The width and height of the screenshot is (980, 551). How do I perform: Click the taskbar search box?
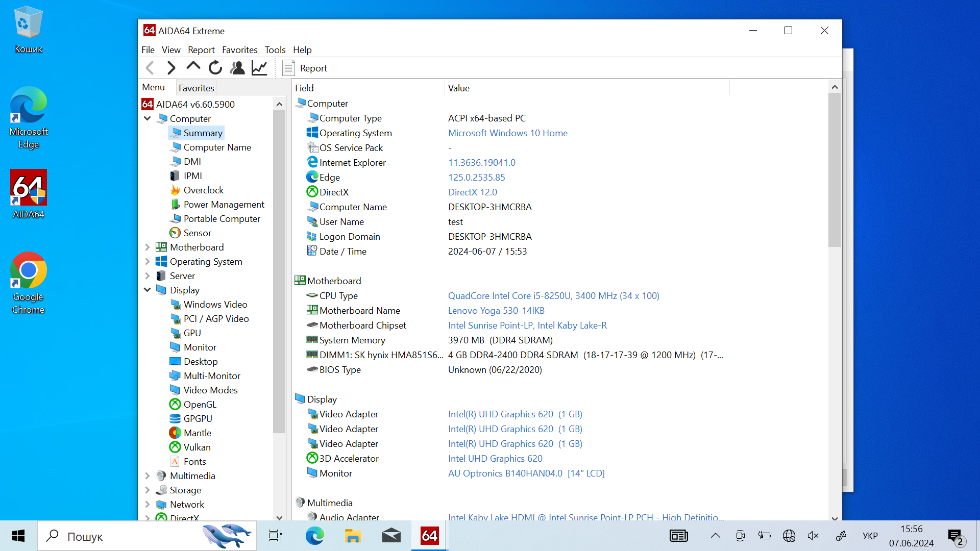(x=147, y=536)
